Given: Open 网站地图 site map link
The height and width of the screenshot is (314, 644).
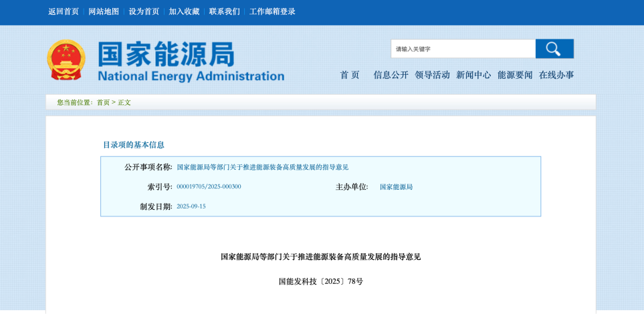Looking at the screenshot, I should point(104,11).
